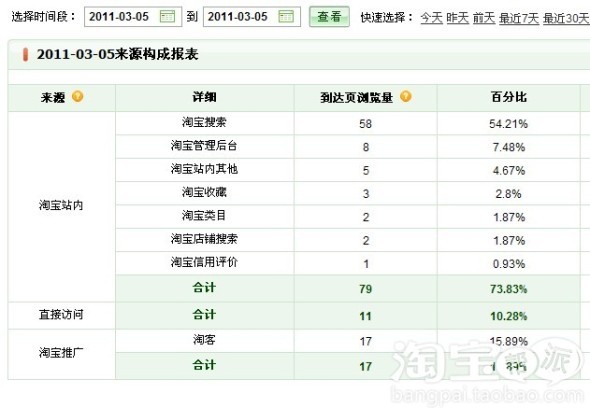Click the 淘客 detail row
Viewport: 590px width, 408px height.
click(348, 341)
